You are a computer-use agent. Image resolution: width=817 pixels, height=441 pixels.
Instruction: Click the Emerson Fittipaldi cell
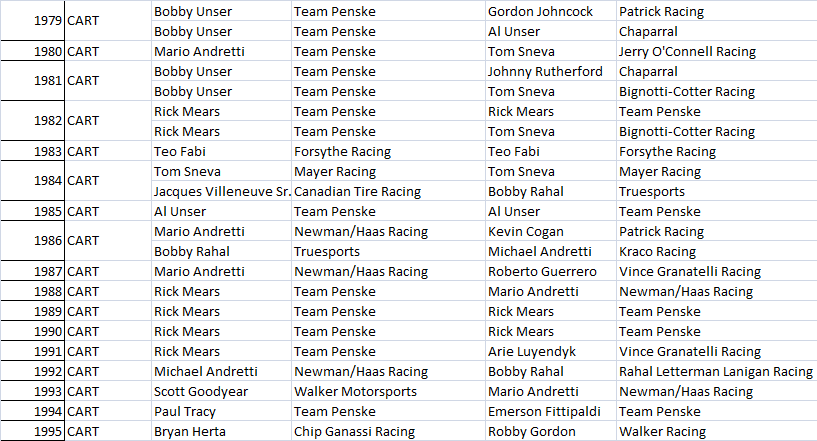[x=548, y=412]
